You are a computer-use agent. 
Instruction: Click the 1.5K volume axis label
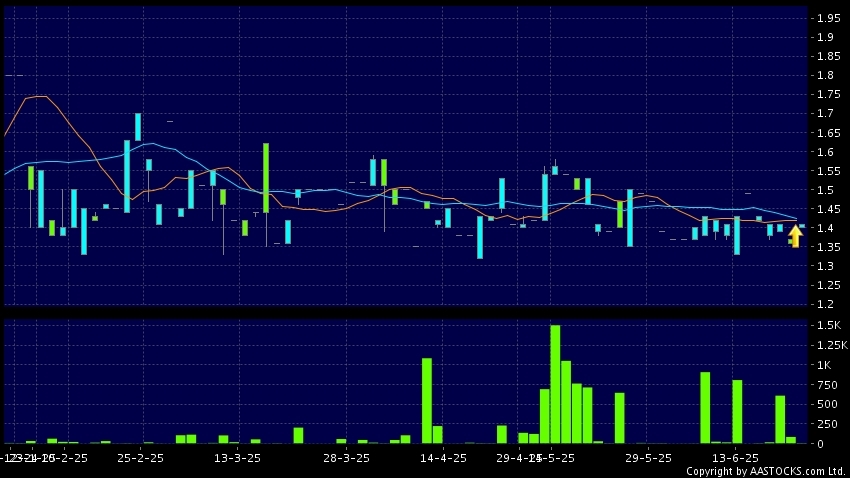pos(829,325)
